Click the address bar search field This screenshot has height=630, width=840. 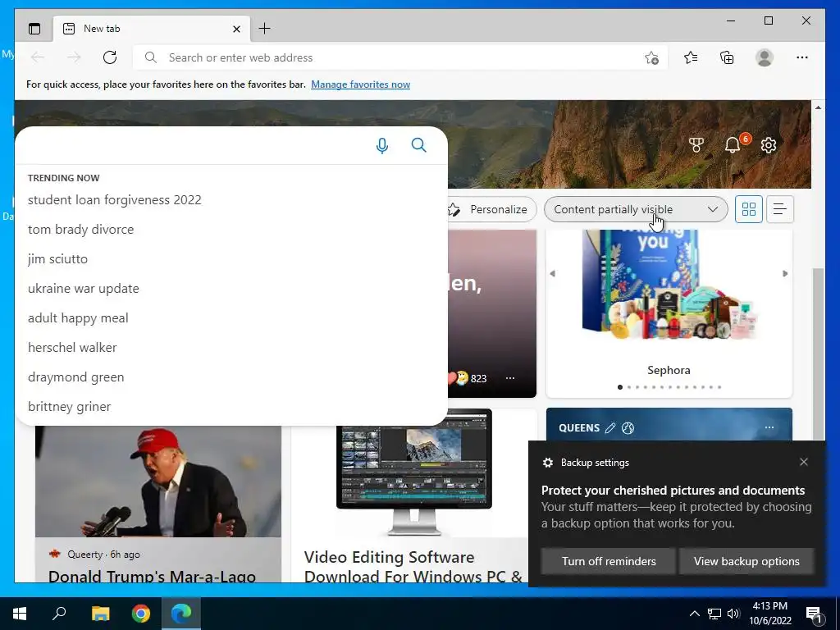click(400, 57)
